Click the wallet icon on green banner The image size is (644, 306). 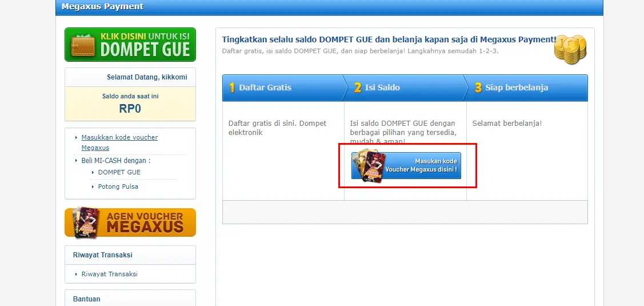pyautogui.click(x=82, y=45)
